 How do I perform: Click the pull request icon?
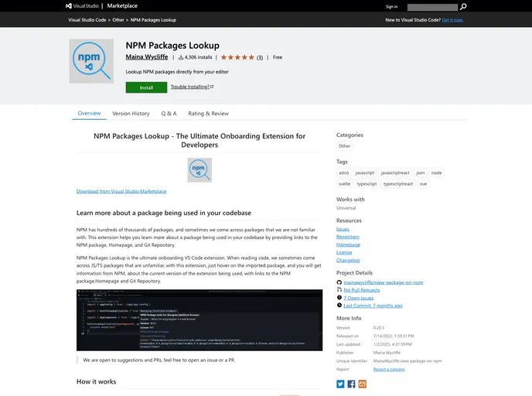coord(339,290)
